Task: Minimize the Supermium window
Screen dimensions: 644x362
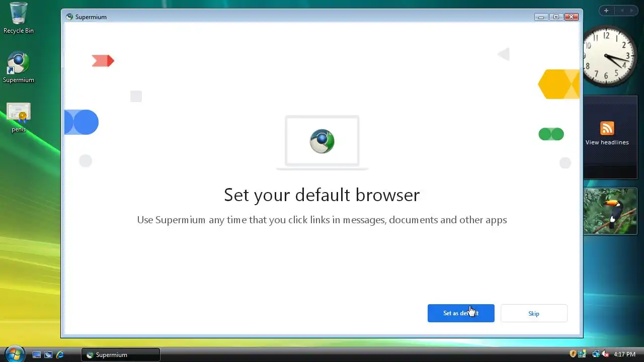Action: (541, 17)
